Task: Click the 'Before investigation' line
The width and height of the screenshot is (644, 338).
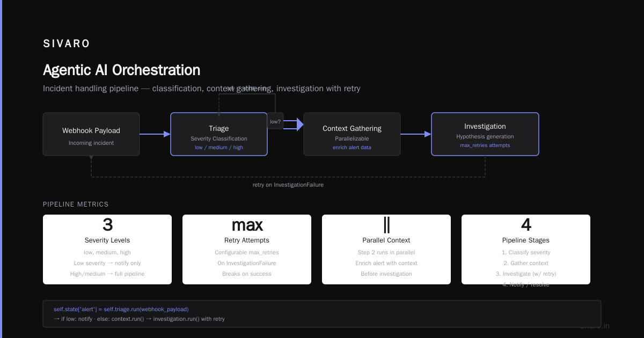Action: pyautogui.click(x=386, y=274)
